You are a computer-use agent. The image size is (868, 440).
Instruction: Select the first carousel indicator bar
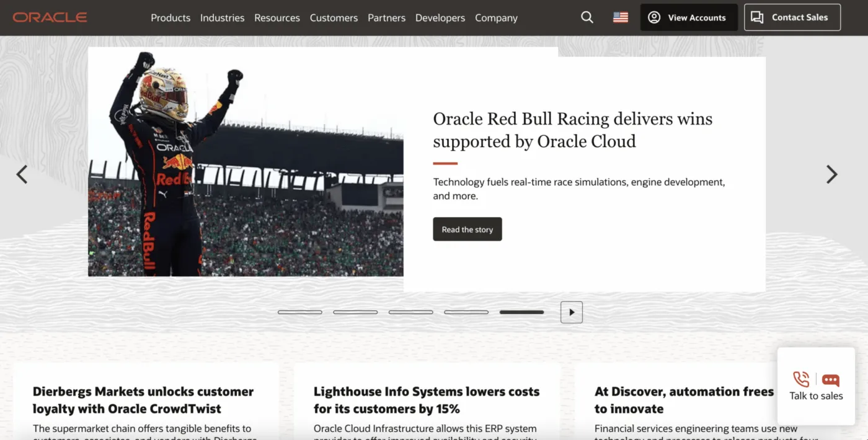tap(300, 312)
